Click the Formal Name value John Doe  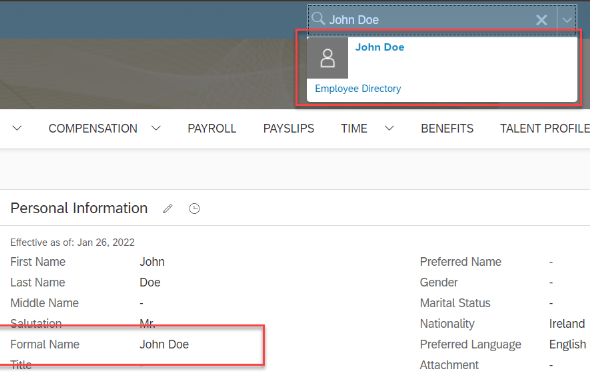pyautogui.click(x=164, y=344)
